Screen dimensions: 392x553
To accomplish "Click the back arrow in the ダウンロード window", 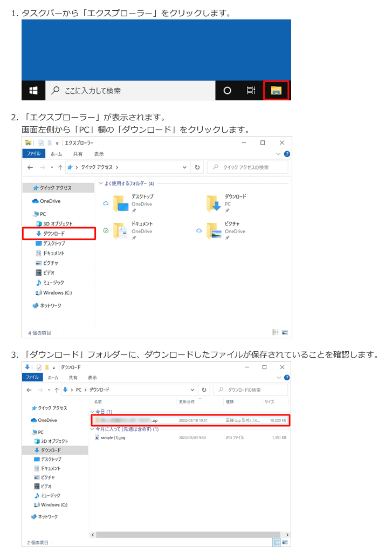I will point(29,390).
